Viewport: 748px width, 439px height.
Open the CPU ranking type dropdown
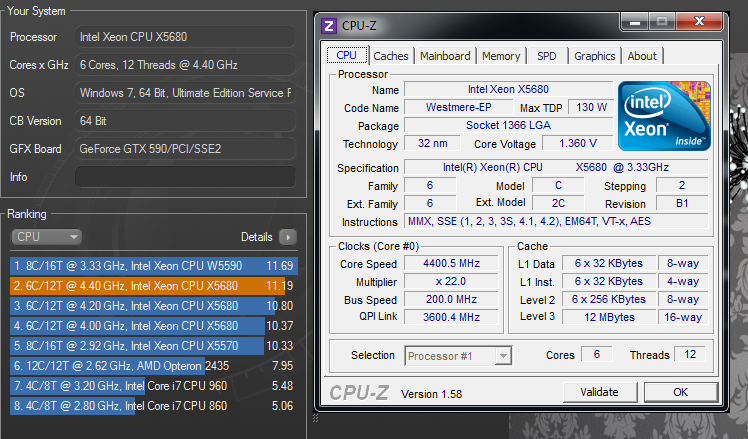pyautogui.click(x=46, y=237)
